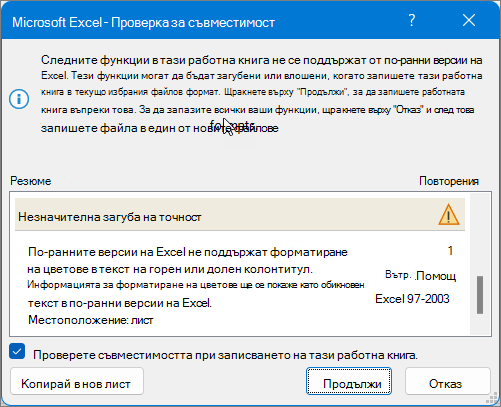Select the Местоположение: лист line
This screenshot has height=407, width=501.
tap(90, 320)
